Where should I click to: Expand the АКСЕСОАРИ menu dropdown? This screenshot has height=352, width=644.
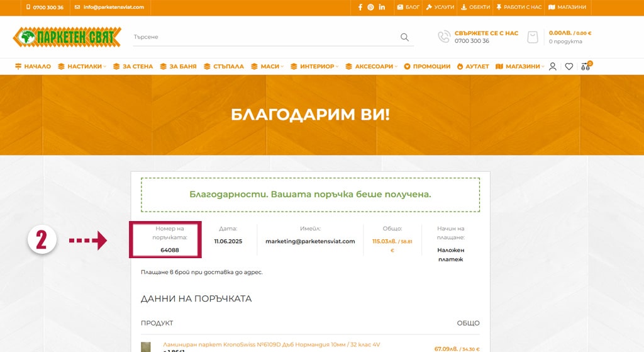372,66
